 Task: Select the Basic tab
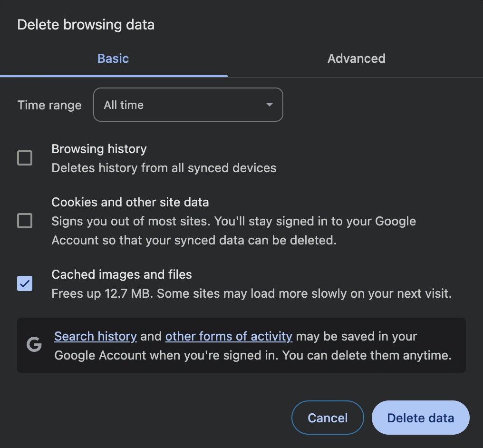(113, 58)
